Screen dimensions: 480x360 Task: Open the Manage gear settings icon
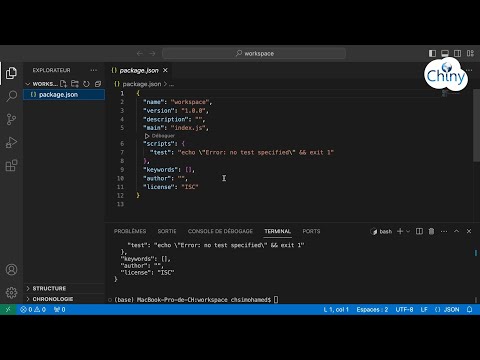(x=11, y=292)
